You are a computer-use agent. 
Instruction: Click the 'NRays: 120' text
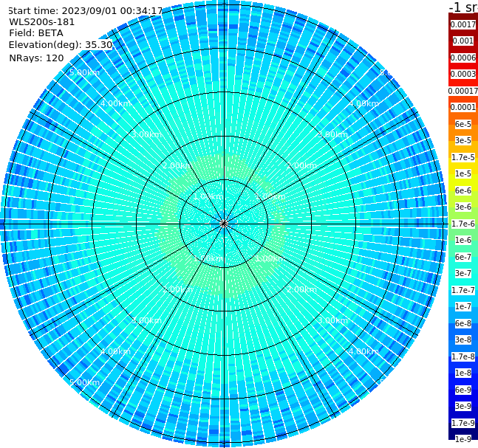36,58
